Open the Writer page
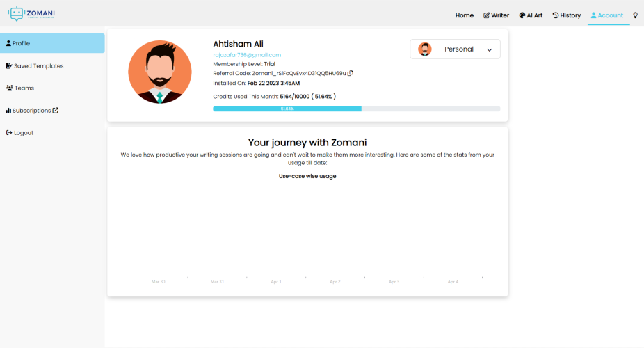Viewport: 644px width, 348px height. (x=496, y=15)
